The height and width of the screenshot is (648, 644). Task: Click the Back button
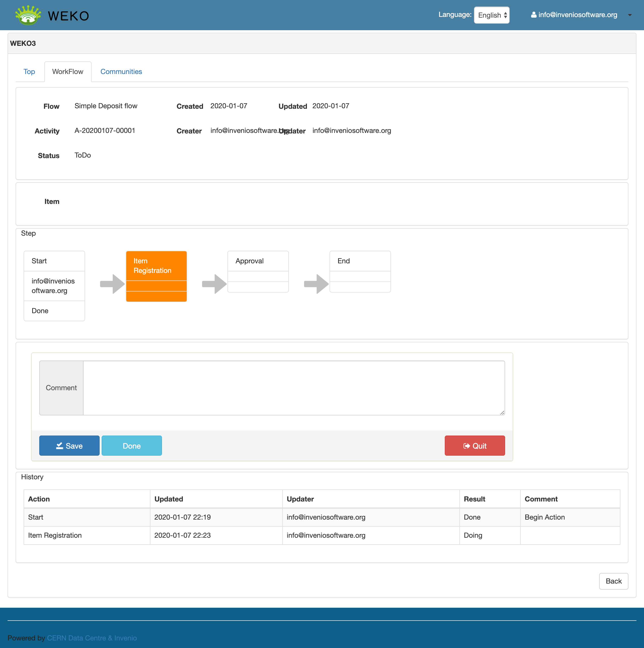coord(613,581)
